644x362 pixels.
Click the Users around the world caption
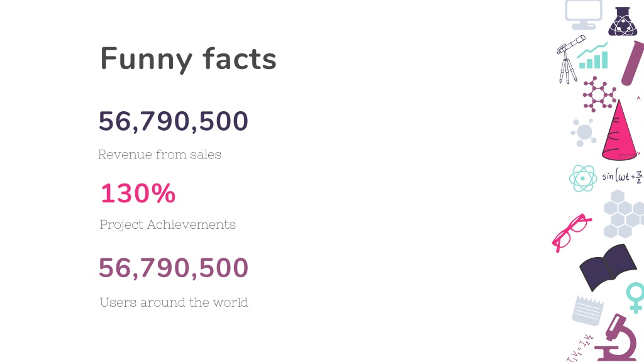[174, 302]
